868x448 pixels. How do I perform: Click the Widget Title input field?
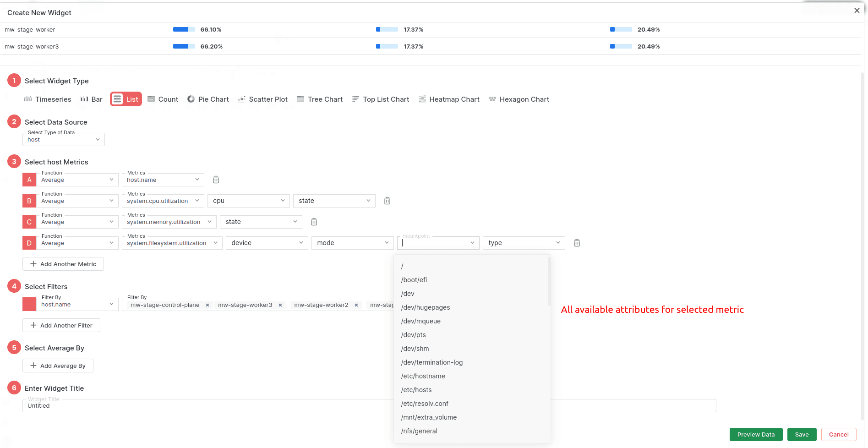206,406
